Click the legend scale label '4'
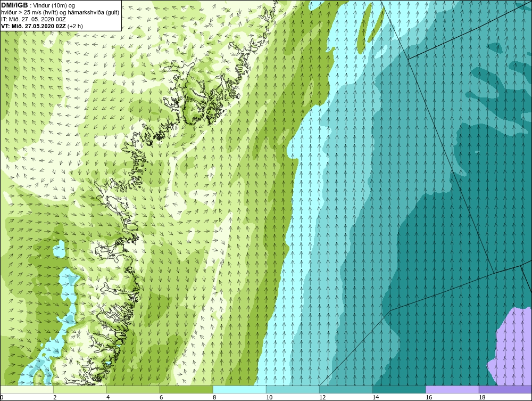Screen dimensions: 532x401 [108, 397]
